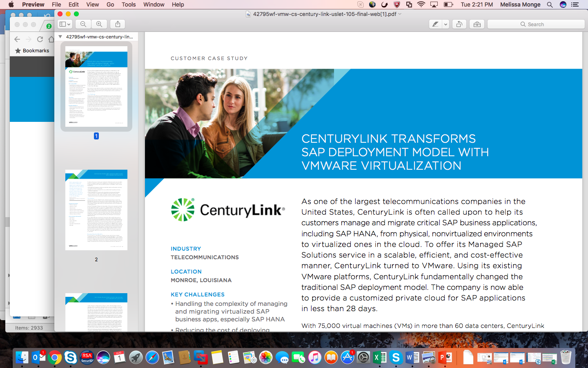
Task: Open Outlook from the Dock
Action: (38, 357)
